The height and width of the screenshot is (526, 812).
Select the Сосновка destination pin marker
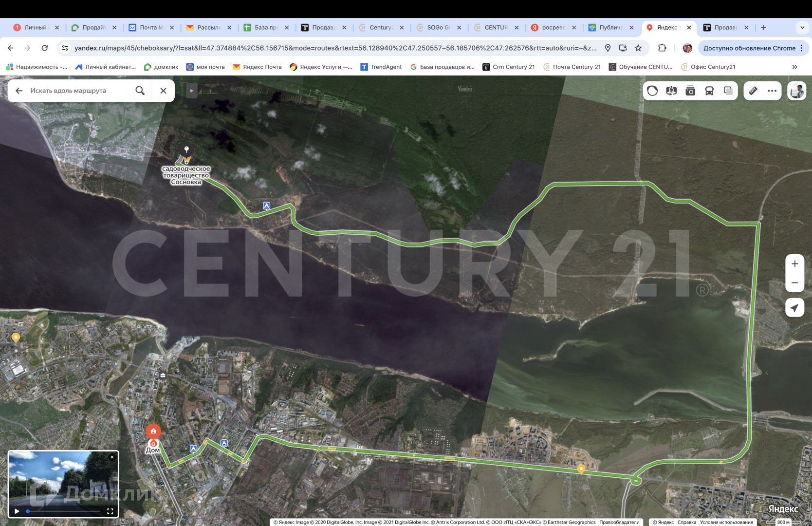pyautogui.click(x=186, y=150)
